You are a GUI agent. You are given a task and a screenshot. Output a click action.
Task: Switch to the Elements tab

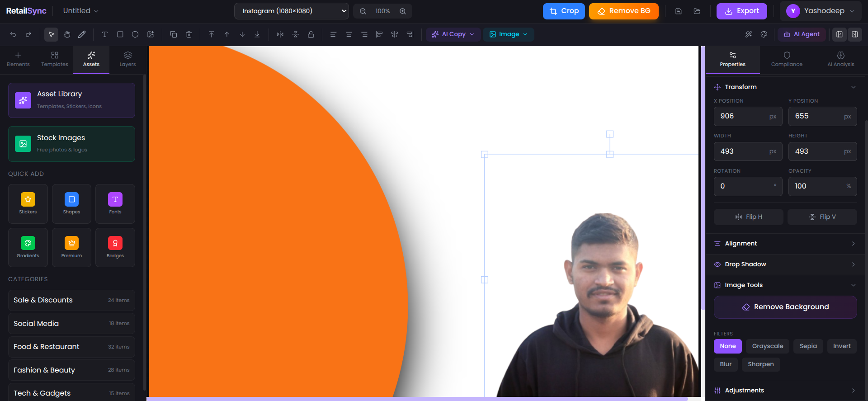pos(18,60)
